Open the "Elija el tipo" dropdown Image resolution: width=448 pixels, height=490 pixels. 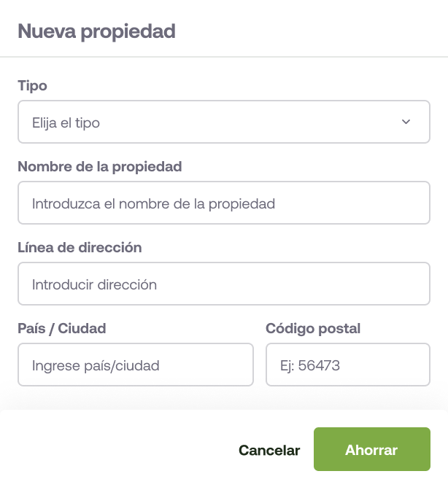[x=223, y=122]
